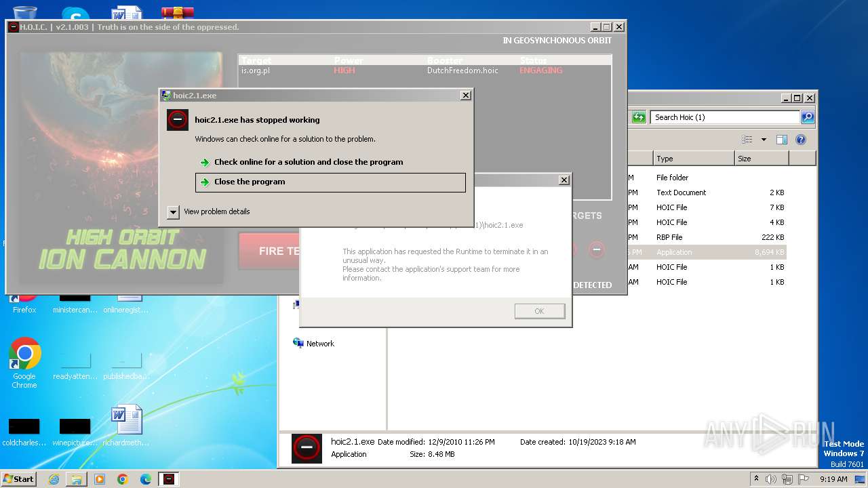
Task: Switch to HOIC taskbar button
Action: click(x=169, y=479)
